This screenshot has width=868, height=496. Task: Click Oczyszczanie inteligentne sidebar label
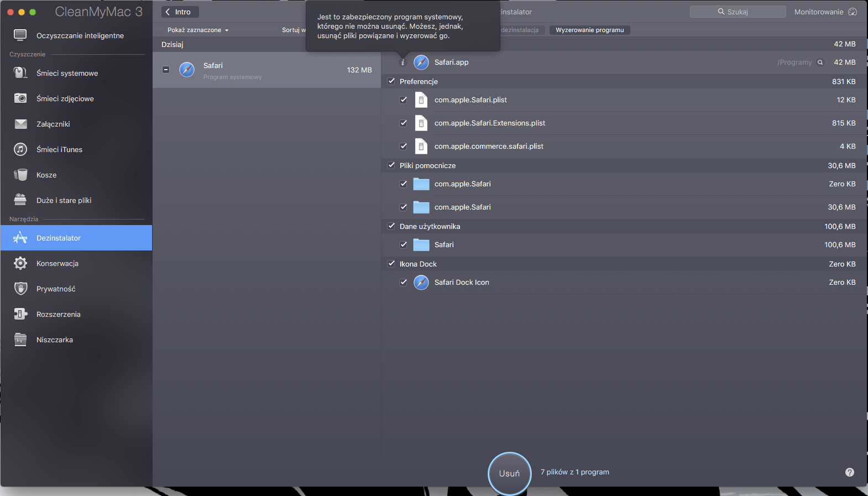(x=80, y=35)
